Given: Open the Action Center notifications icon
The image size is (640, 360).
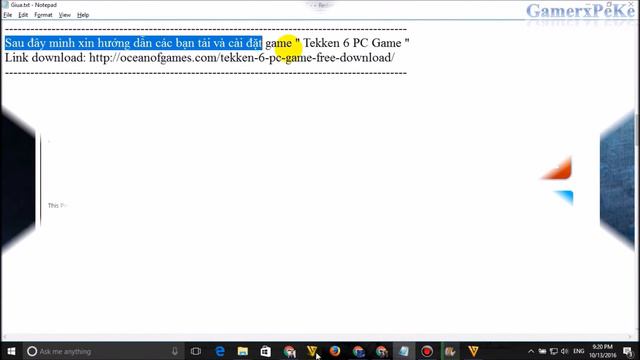Looking at the screenshot, I should (x=628, y=351).
